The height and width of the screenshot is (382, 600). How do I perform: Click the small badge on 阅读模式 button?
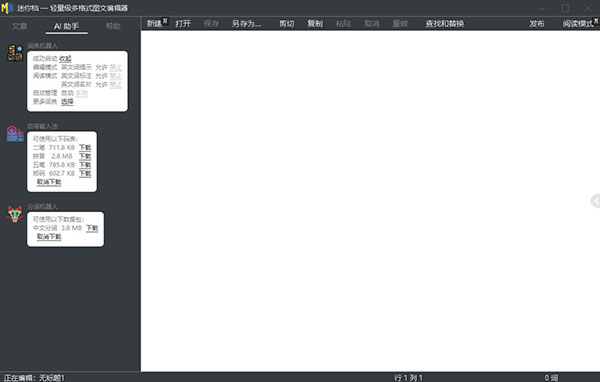597,20
